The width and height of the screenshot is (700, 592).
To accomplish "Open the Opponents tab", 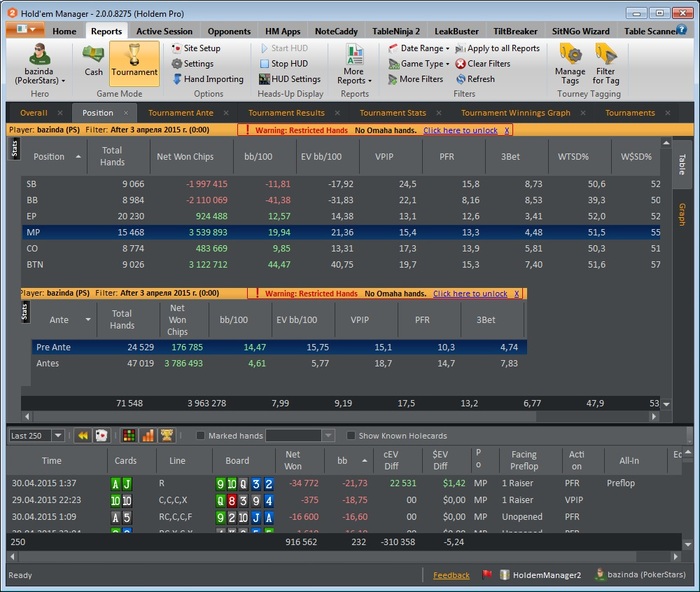I will pyautogui.click(x=229, y=31).
